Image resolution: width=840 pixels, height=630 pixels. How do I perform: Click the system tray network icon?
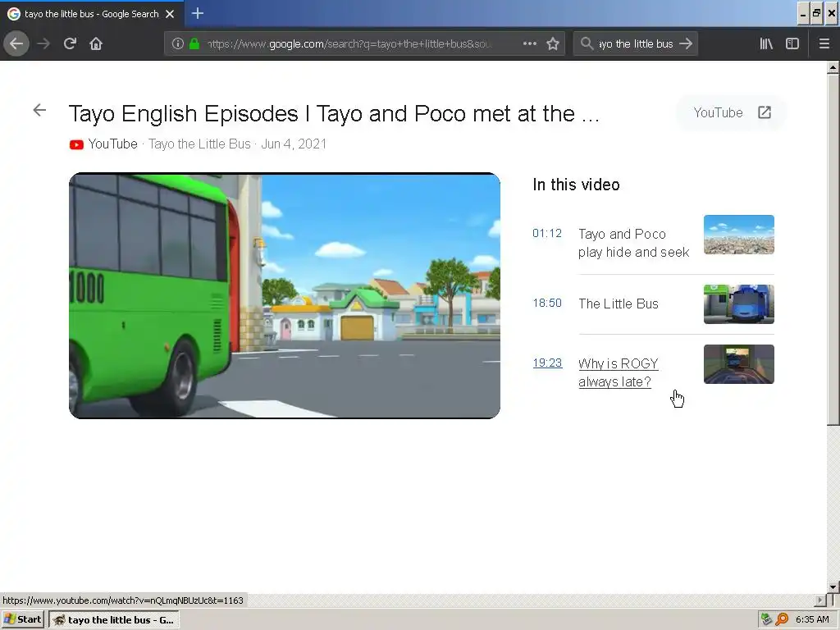pos(767,619)
